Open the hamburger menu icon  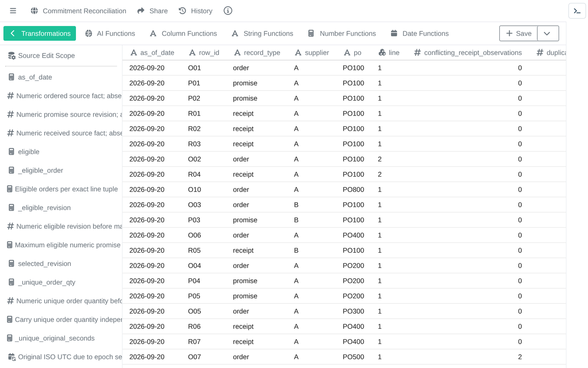click(x=13, y=11)
